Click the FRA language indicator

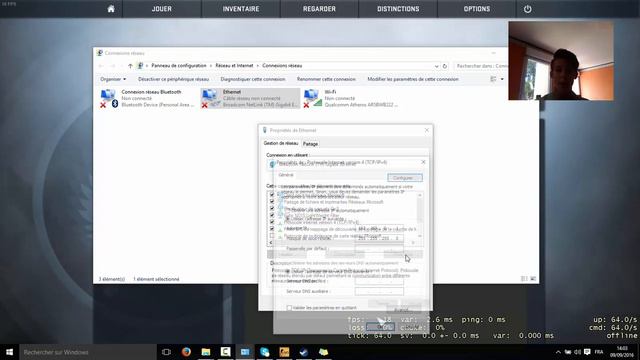(599, 352)
